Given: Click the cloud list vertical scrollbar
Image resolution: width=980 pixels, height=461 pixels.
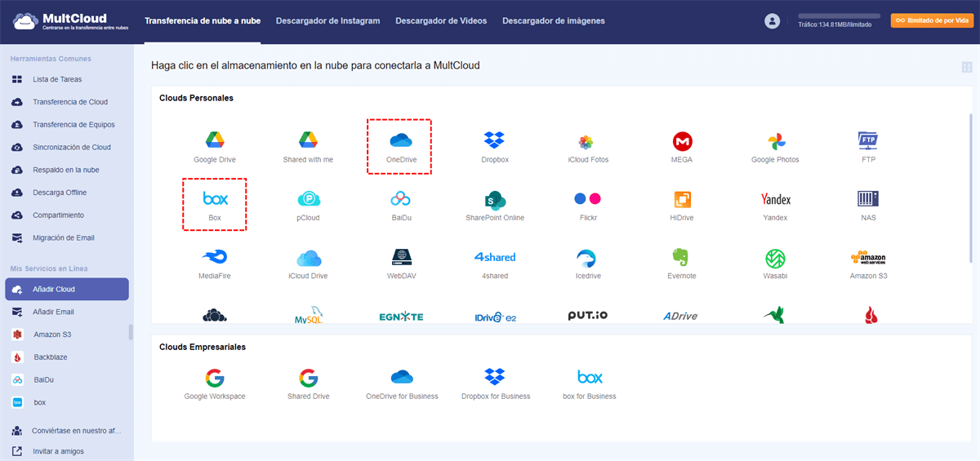Looking at the screenshot, I should point(970,188).
